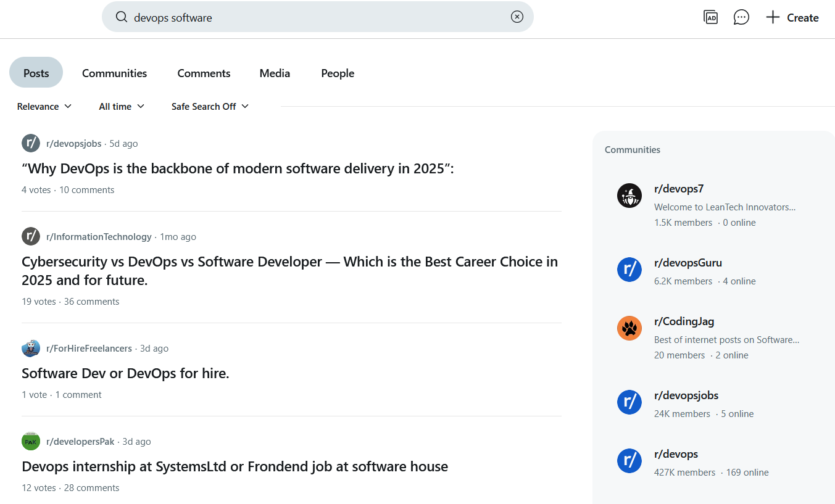Image resolution: width=835 pixels, height=504 pixels.
Task: Open r/devopsGuru community in sidebar
Action: point(688,263)
